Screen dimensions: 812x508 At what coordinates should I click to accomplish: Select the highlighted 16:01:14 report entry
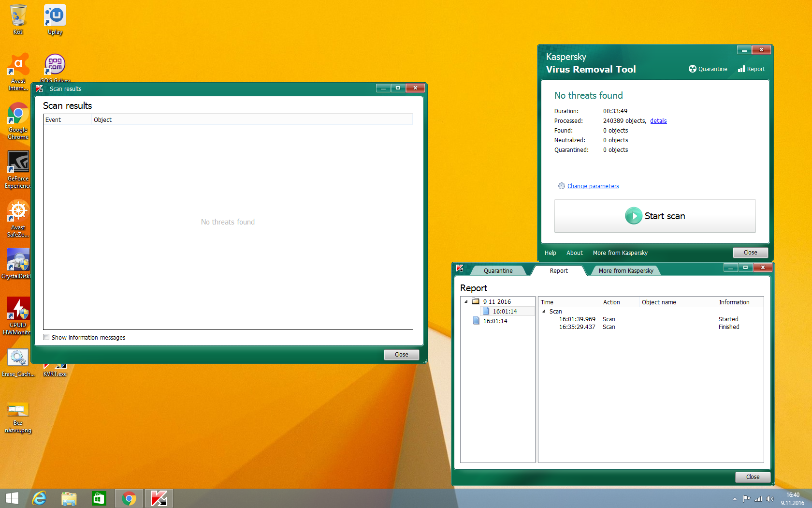(x=505, y=311)
